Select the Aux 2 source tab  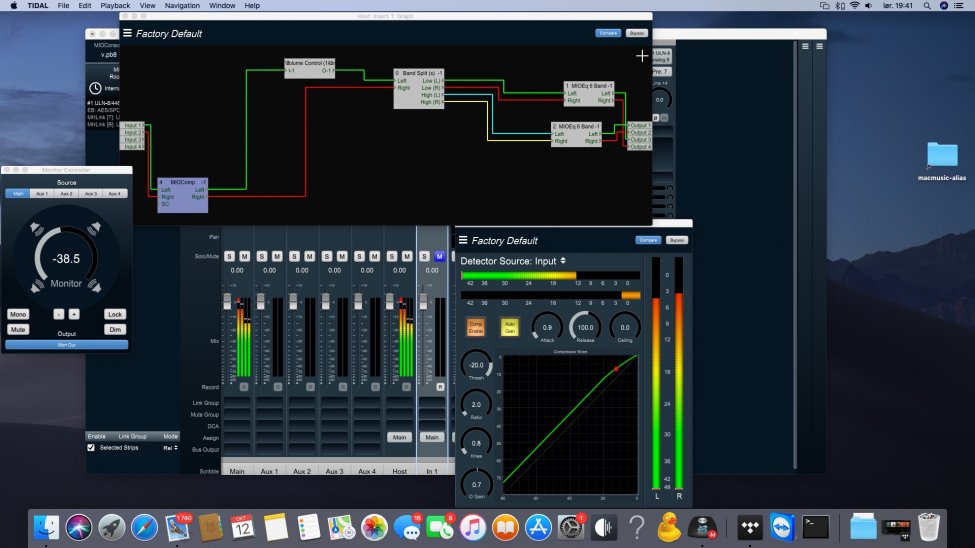[x=67, y=194]
